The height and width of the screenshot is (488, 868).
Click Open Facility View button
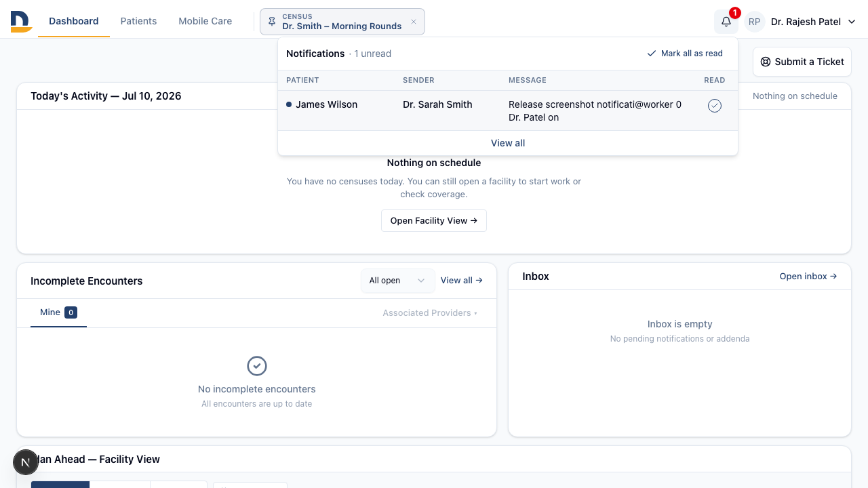pos(434,221)
